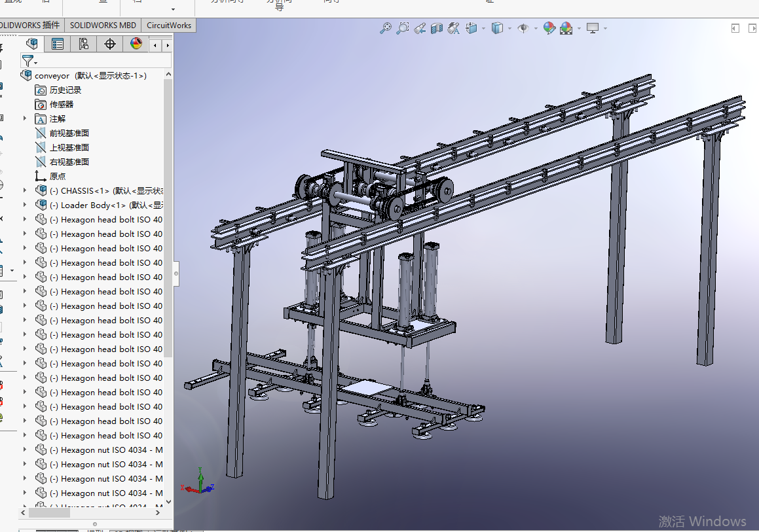Open the Dynamic Annotation Views icon
The width and height of the screenshot is (759, 532).
coord(453,28)
